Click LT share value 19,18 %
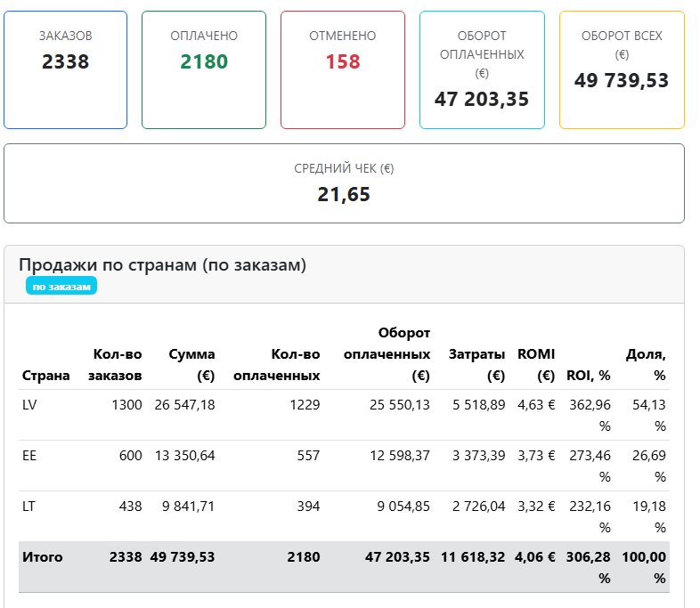Viewport: 700px width, 608px height. pos(649,517)
